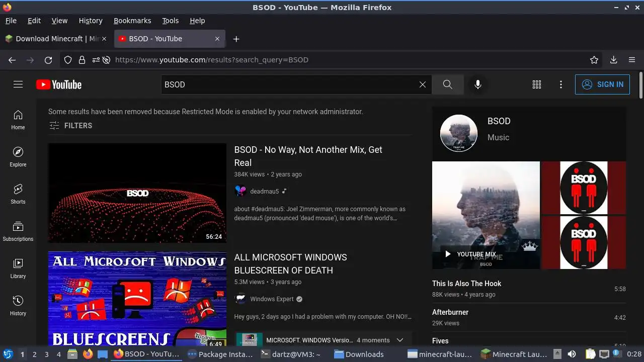644x362 pixels.
Task: Open Subscriptions in the YouTube sidebar
Action: click(18, 232)
